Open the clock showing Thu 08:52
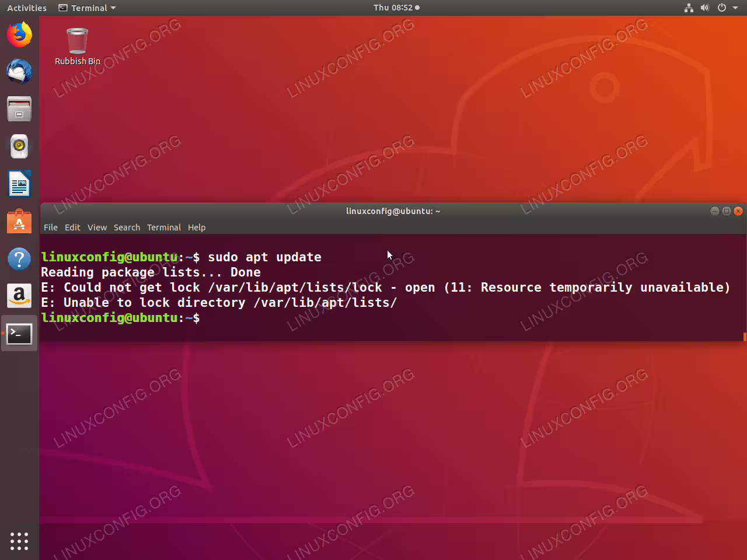This screenshot has width=747, height=560. tap(396, 8)
